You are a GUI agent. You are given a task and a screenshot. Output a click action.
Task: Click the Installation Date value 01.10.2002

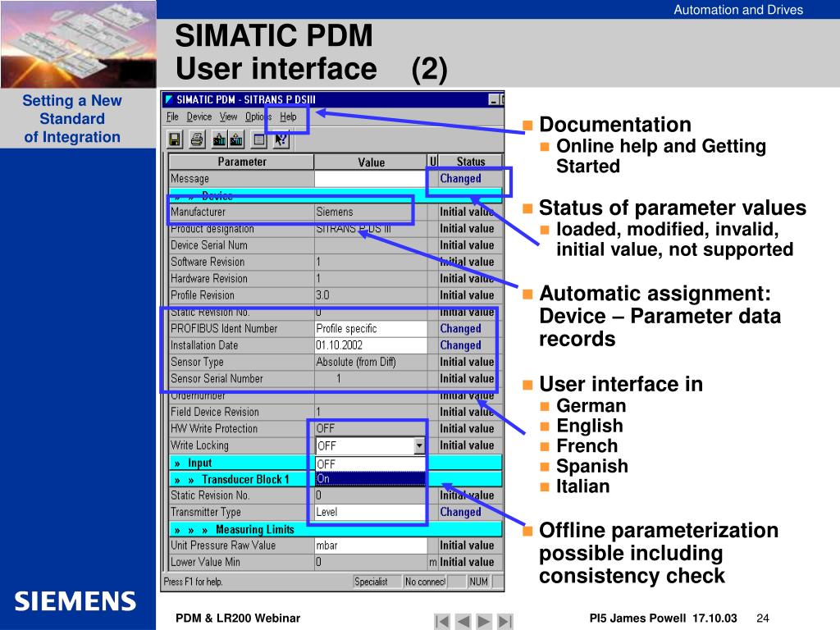pos(370,345)
